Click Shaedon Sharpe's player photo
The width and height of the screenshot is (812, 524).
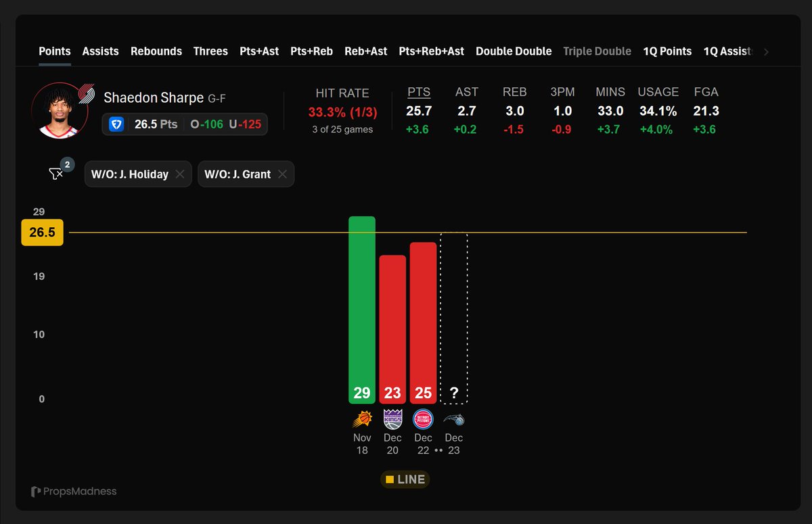click(59, 110)
